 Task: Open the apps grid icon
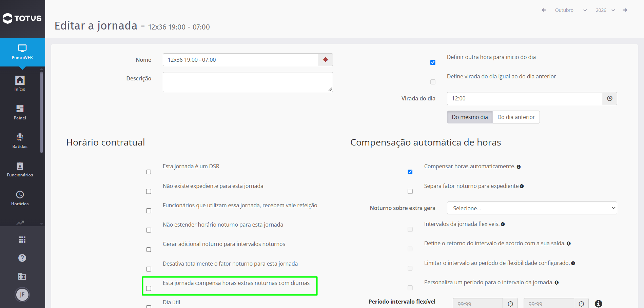[22, 240]
